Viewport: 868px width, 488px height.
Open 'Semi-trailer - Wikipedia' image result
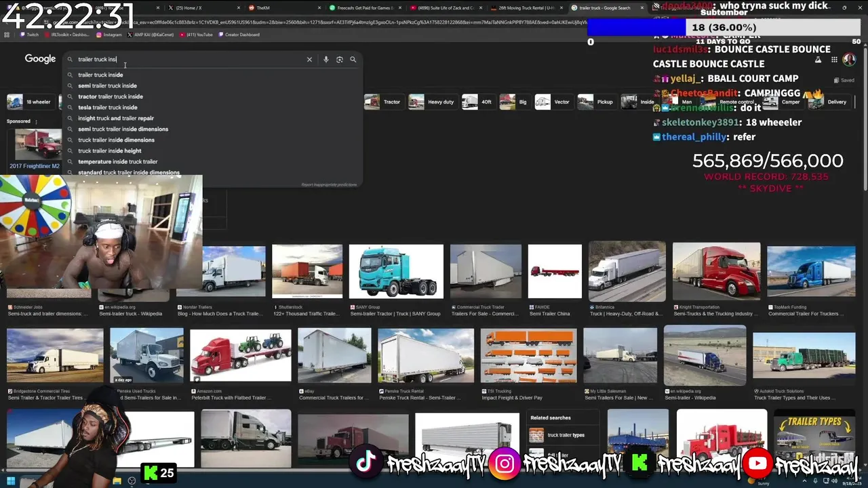705,355
